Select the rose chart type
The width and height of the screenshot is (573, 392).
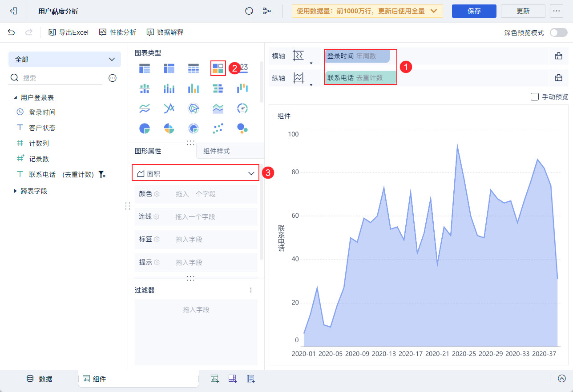pos(169,128)
